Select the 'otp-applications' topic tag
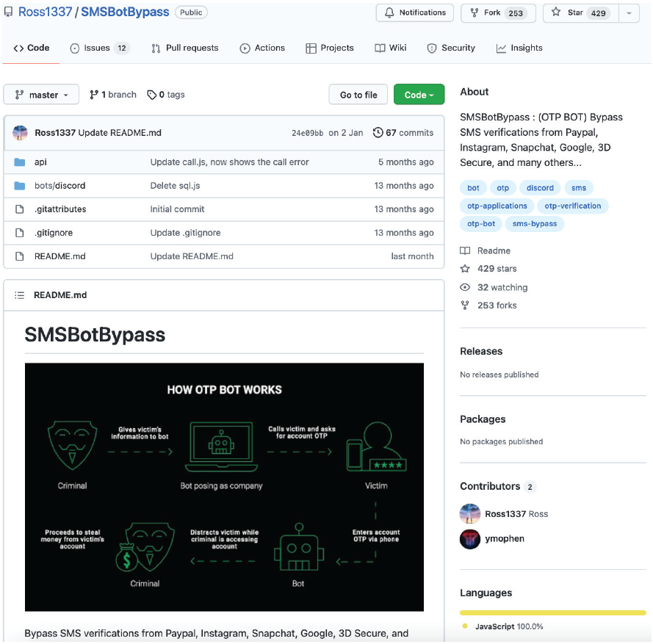This screenshot has height=644, width=653. click(x=497, y=206)
